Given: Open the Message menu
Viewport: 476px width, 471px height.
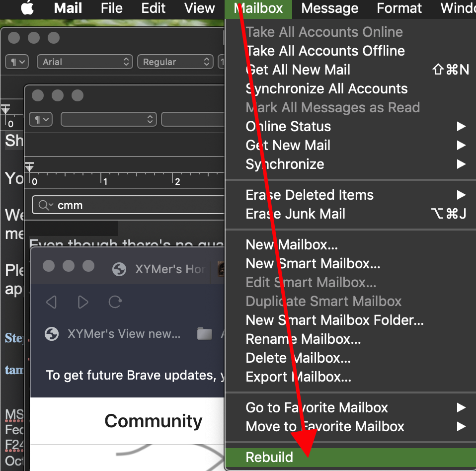Looking at the screenshot, I should [x=330, y=8].
